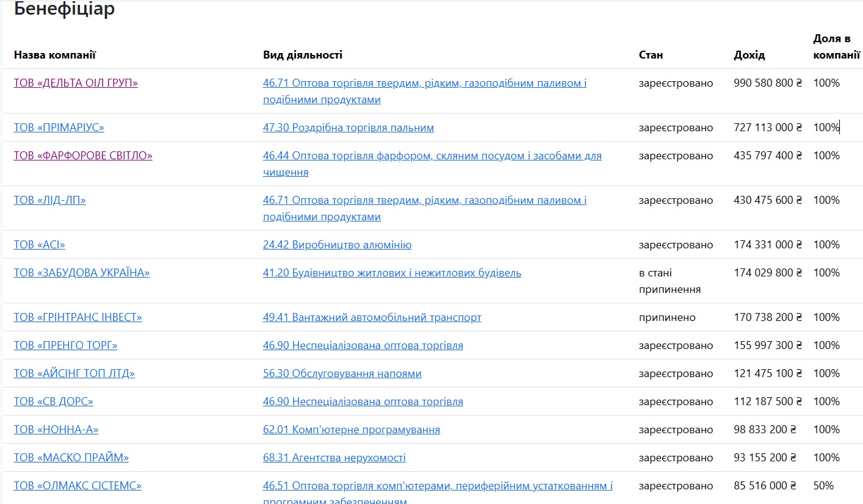Open ТОВ «ЗАБУДОВА УКРАЇНА» link
863x504 pixels.
(82, 273)
